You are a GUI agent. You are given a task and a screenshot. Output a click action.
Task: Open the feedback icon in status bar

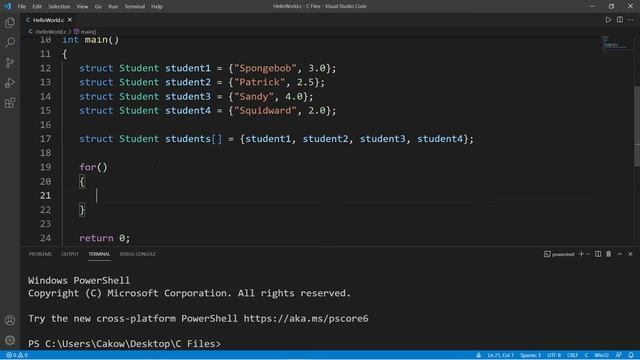click(619, 355)
